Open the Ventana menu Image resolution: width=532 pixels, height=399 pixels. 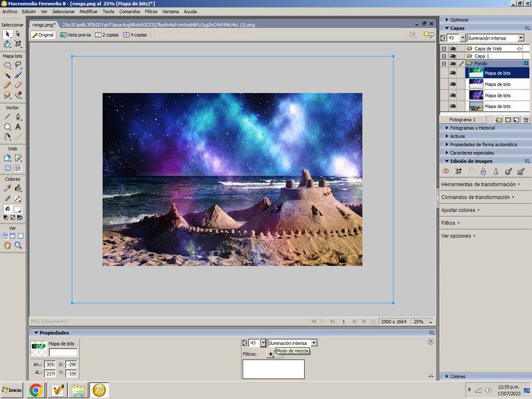click(170, 12)
